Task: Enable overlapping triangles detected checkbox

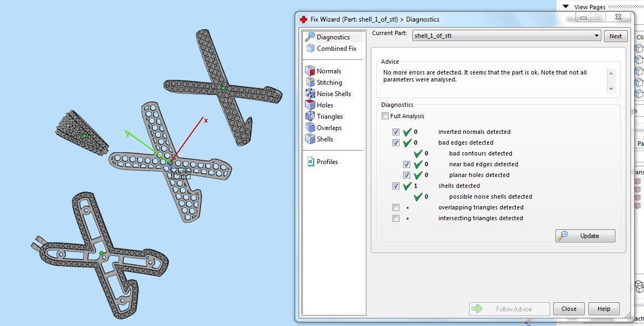Action: point(396,207)
